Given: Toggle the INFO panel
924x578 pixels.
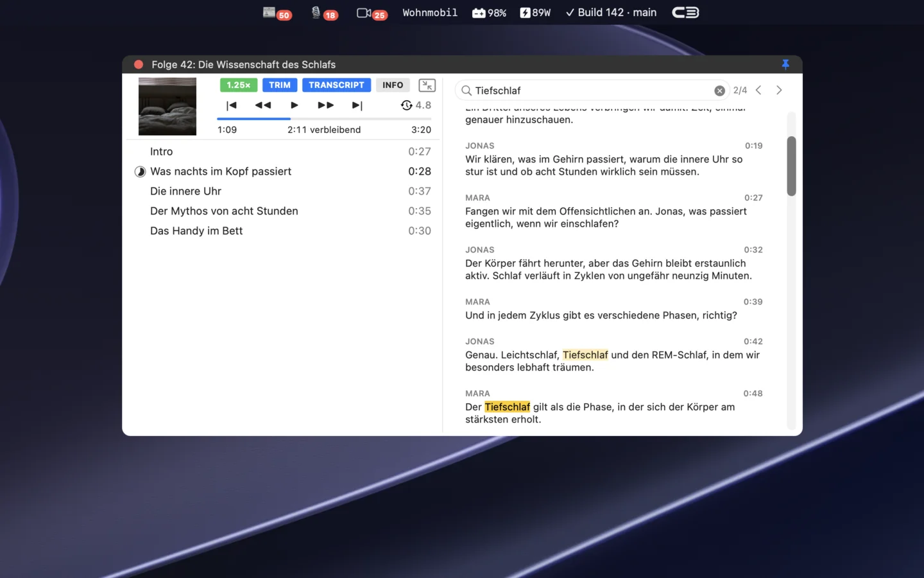Looking at the screenshot, I should (393, 85).
